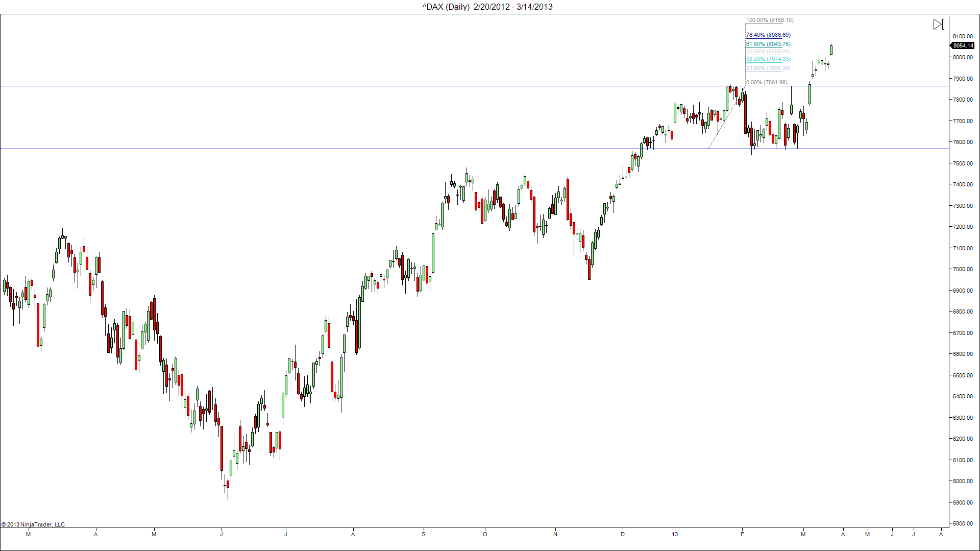
Task: Click the D month marker on time axis
Action: [x=623, y=534]
